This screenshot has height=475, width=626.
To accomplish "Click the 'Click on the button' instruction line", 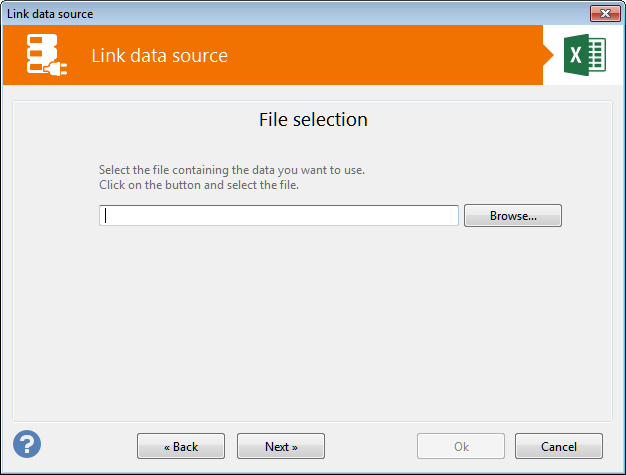I will 199,185.
